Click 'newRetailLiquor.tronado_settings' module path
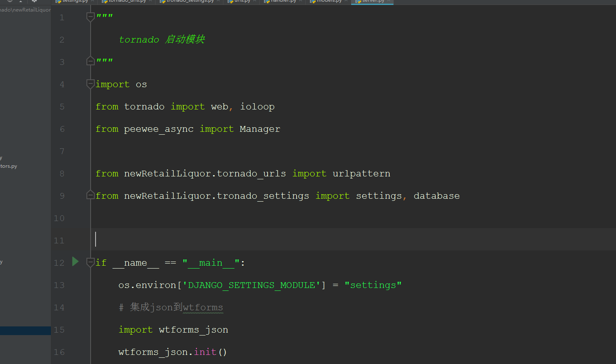This screenshot has width=616, height=364. coord(217,196)
